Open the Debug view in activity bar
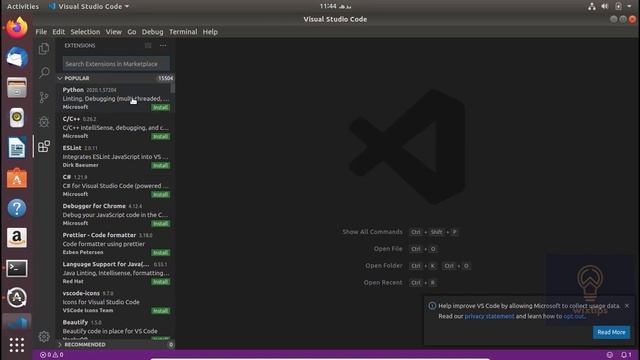The width and height of the screenshot is (640, 360). click(44, 122)
